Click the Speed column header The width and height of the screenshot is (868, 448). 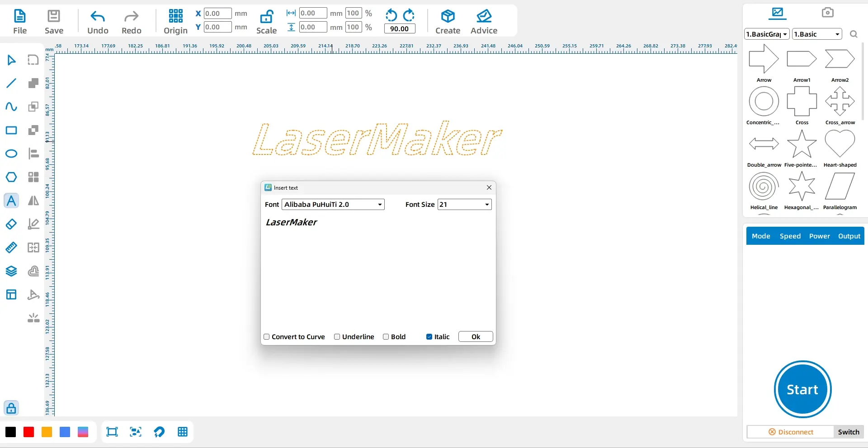coord(790,236)
